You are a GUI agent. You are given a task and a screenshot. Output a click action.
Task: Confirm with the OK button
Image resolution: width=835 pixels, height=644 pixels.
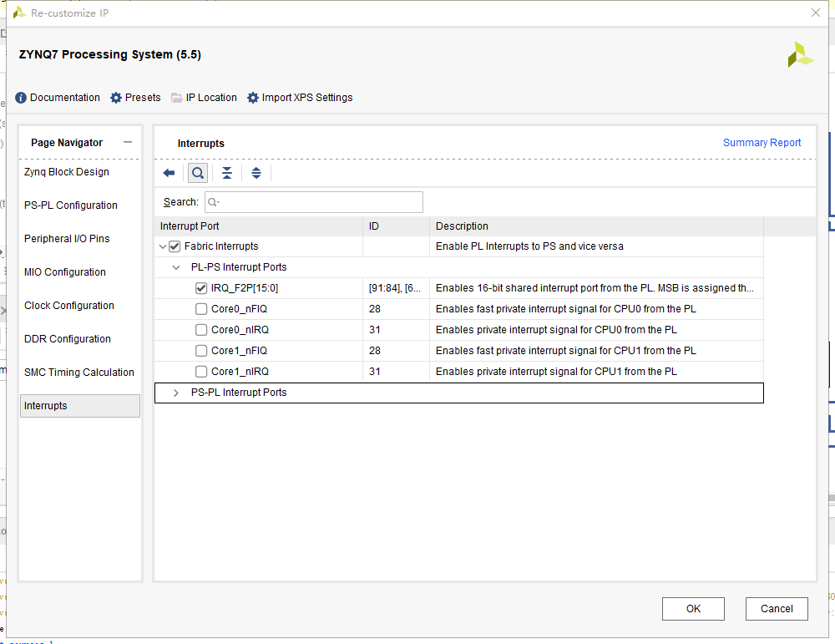click(693, 609)
